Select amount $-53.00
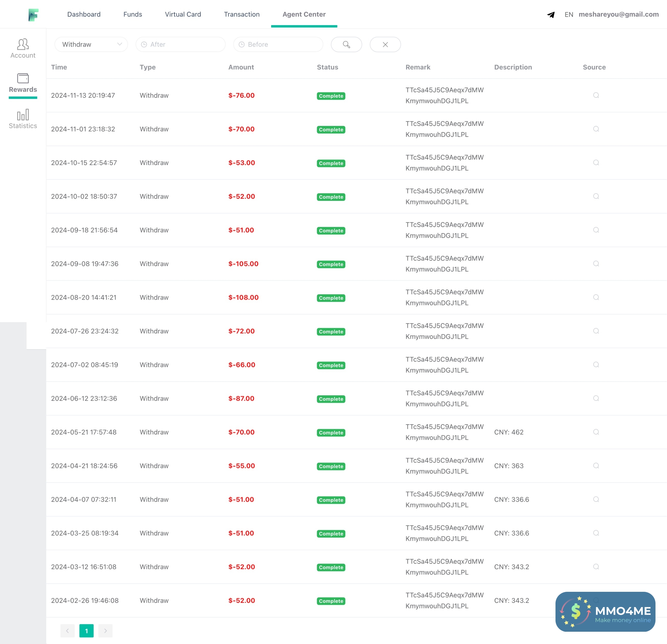This screenshot has height=644, width=667. point(242,163)
